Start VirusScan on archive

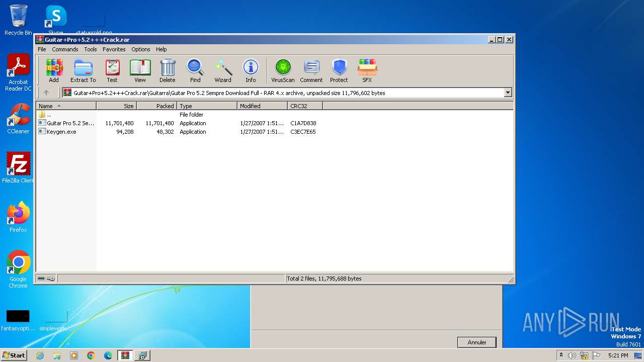(x=283, y=70)
